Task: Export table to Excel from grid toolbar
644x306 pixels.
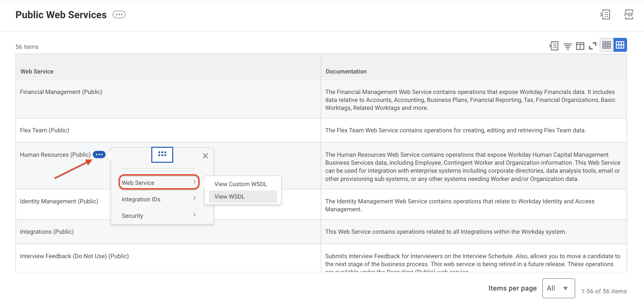Action: point(554,46)
